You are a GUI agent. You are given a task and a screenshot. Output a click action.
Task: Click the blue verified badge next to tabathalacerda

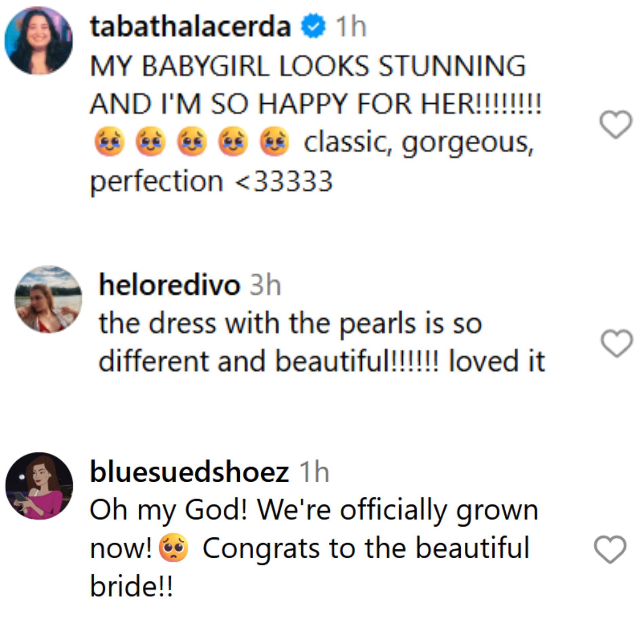(313, 27)
